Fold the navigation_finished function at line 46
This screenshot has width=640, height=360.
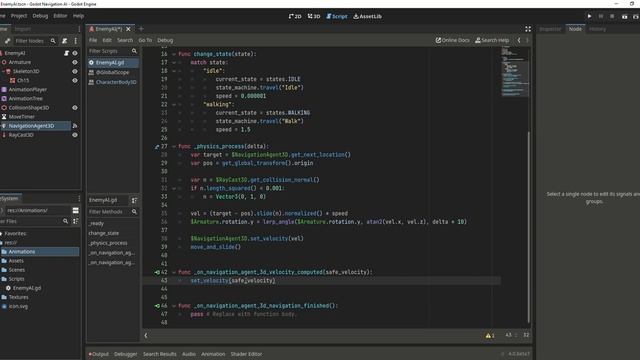(174, 305)
